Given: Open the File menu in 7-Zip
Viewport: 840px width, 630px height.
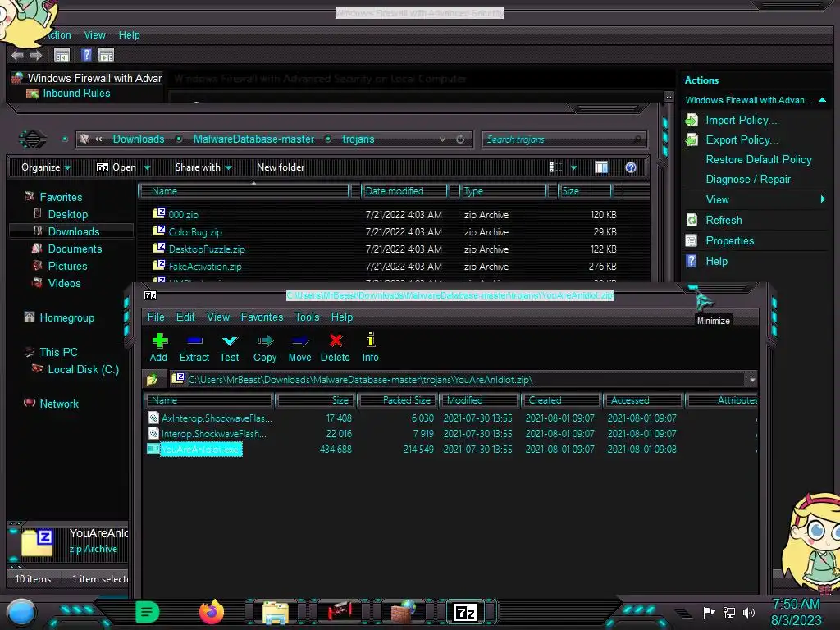Looking at the screenshot, I should click(156, 317).
